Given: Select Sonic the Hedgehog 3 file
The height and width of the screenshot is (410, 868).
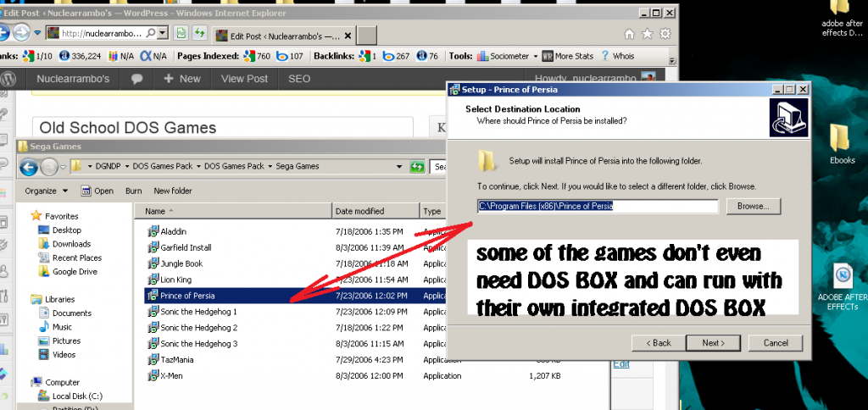Looking at the screenshot, I should 198,344.
